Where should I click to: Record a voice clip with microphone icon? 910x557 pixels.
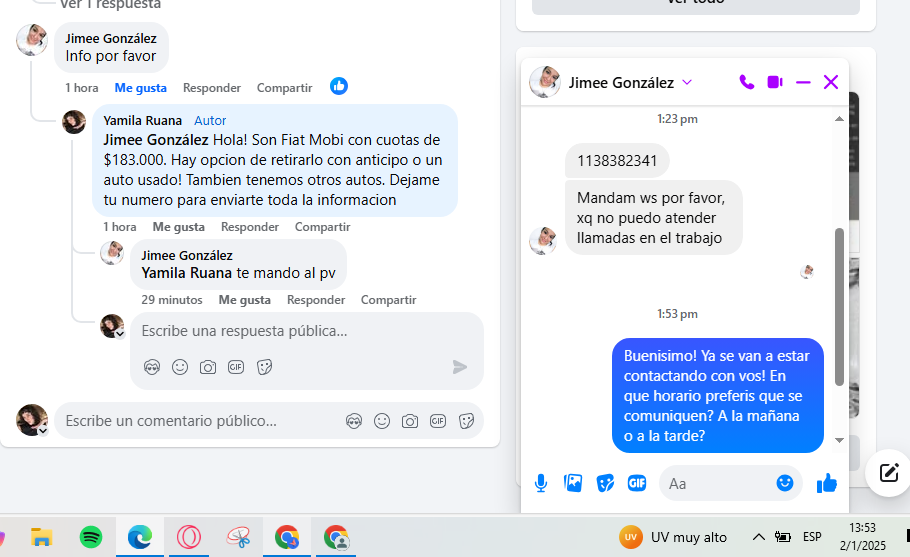(x=540, y=483)
